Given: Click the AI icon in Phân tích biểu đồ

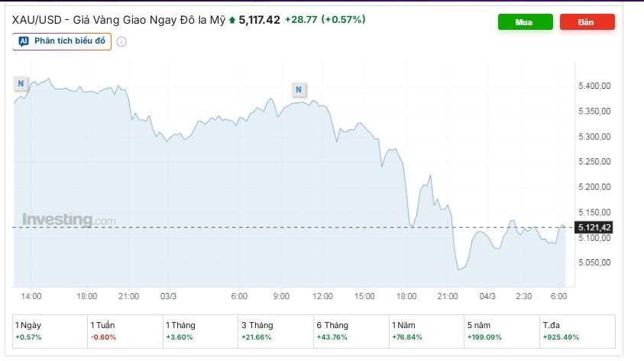Looking at the screenshot, I should [x=23, y=41].
